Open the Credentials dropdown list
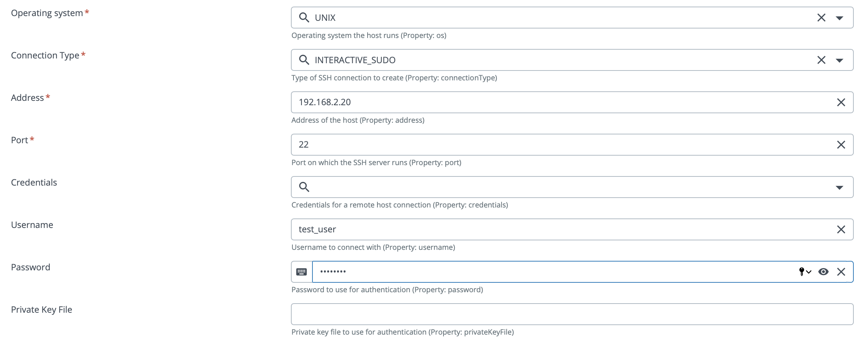 [840, 187]
